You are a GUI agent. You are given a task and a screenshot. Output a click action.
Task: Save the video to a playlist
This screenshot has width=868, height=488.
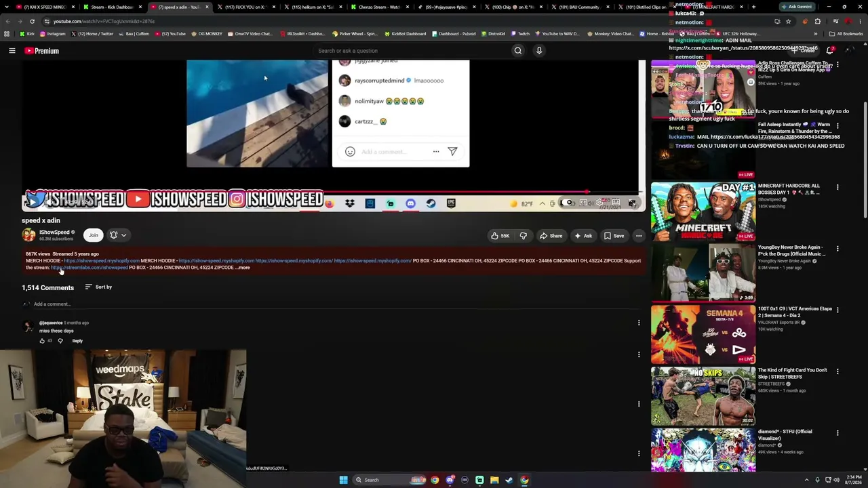click(614, 236)
